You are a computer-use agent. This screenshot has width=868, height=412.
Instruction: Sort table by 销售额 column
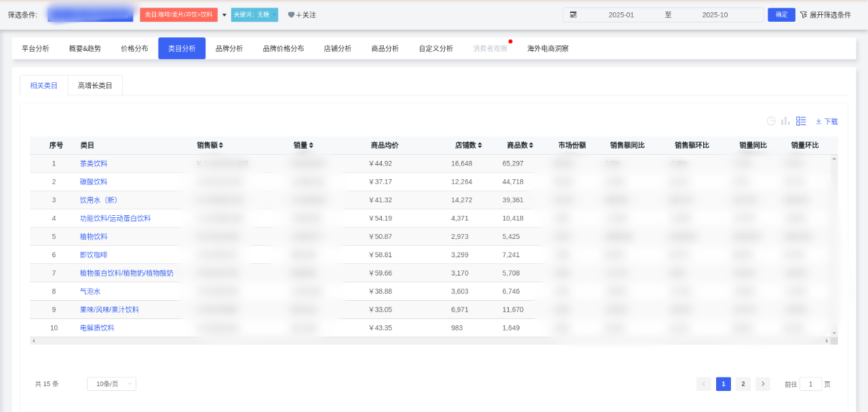coord(221,145)
